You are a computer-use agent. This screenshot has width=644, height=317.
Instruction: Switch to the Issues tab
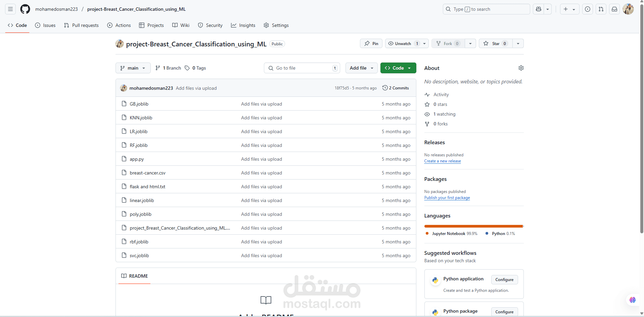tap(45, 25)
